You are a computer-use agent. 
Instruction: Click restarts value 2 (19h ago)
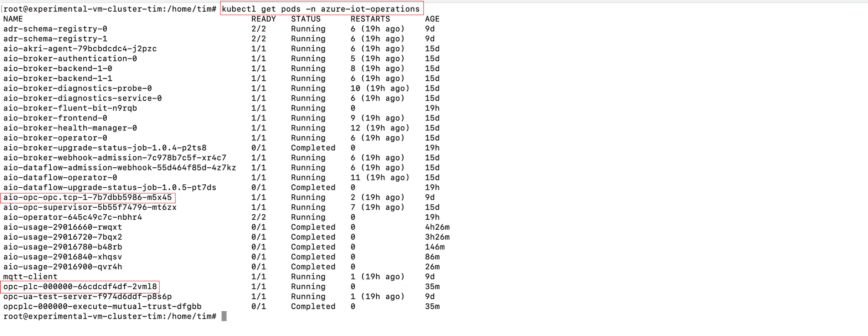[378, 198]
